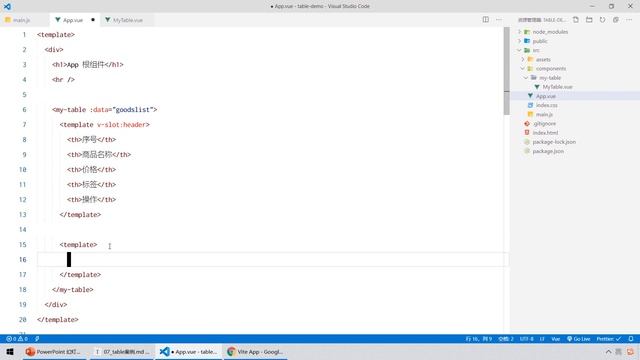This screenshot has width=640, height=360.
Task: Expand node_modules folder chevron
Action: click(x=520, y=32)
